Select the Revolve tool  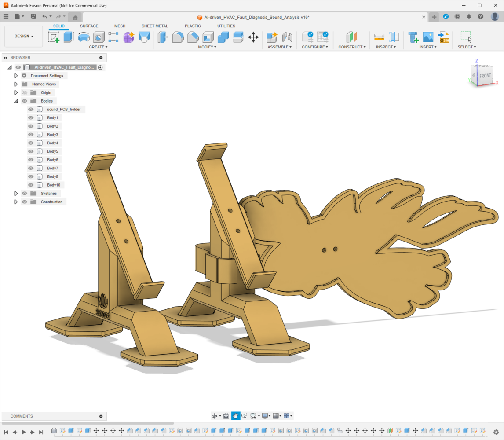click(84, 37)
